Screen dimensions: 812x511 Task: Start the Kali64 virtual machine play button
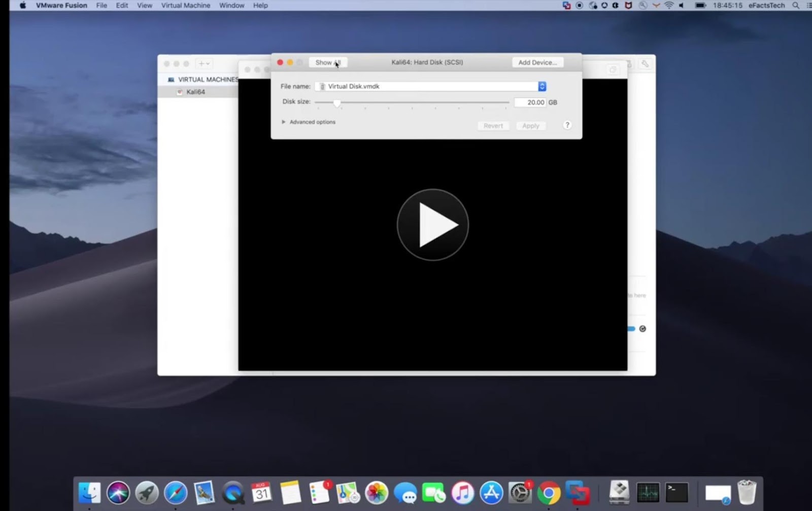[432, 225]
